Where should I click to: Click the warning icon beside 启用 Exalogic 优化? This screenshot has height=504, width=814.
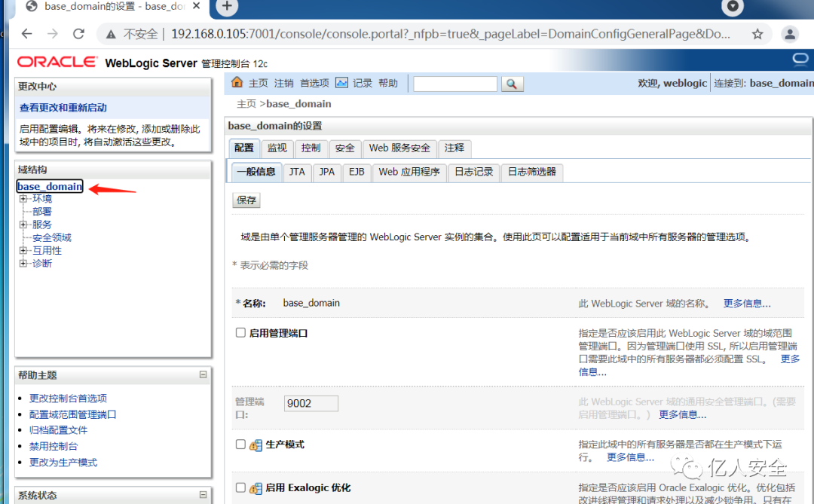256,488
